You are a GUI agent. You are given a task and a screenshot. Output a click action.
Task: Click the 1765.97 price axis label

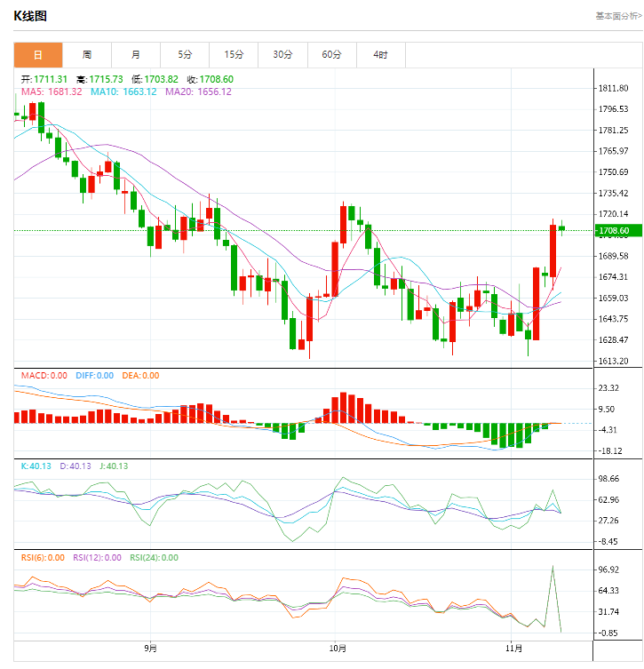coord(613,151)
